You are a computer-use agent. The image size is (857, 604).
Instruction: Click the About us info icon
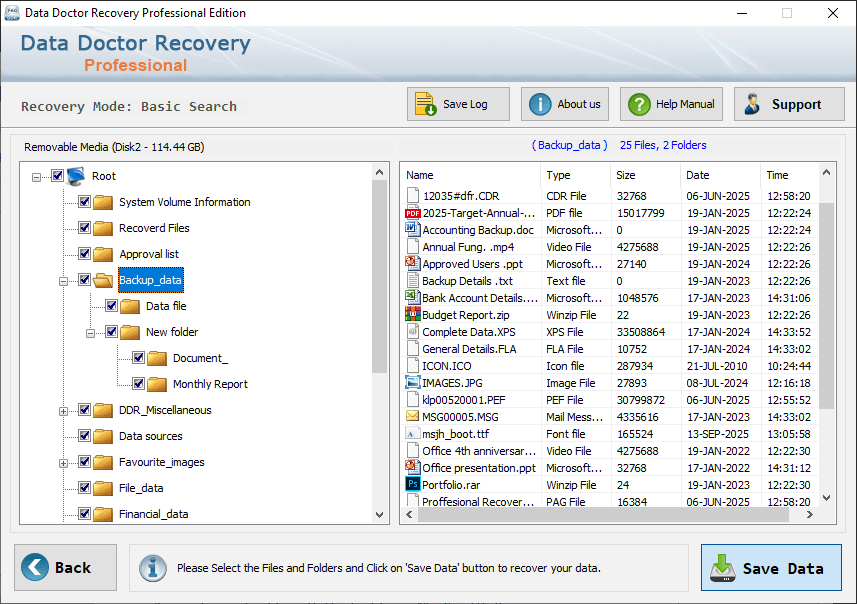pos(540,104)
